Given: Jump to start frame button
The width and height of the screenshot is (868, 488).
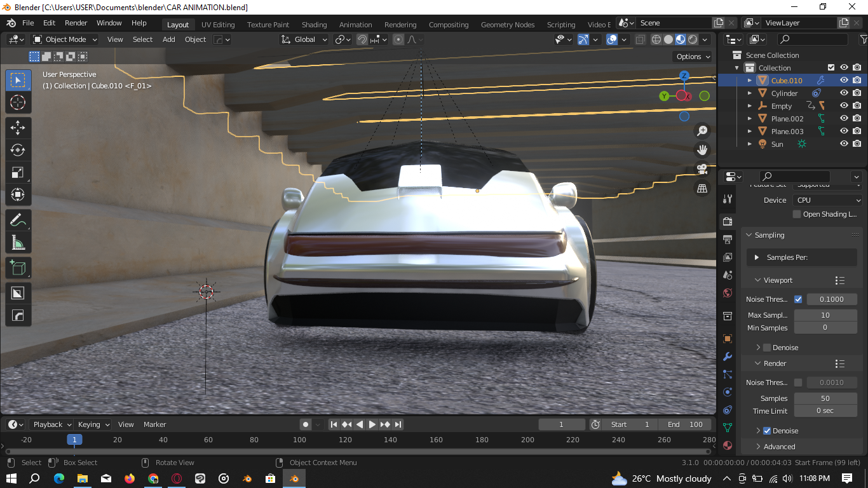Looking at the screenshot, I should click(334, 424).
